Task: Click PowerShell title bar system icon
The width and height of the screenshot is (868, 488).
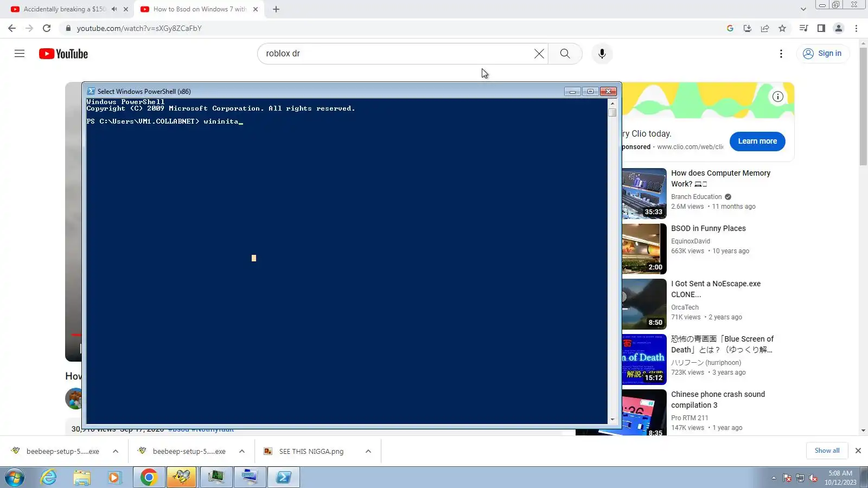Action: click(91, 91)
